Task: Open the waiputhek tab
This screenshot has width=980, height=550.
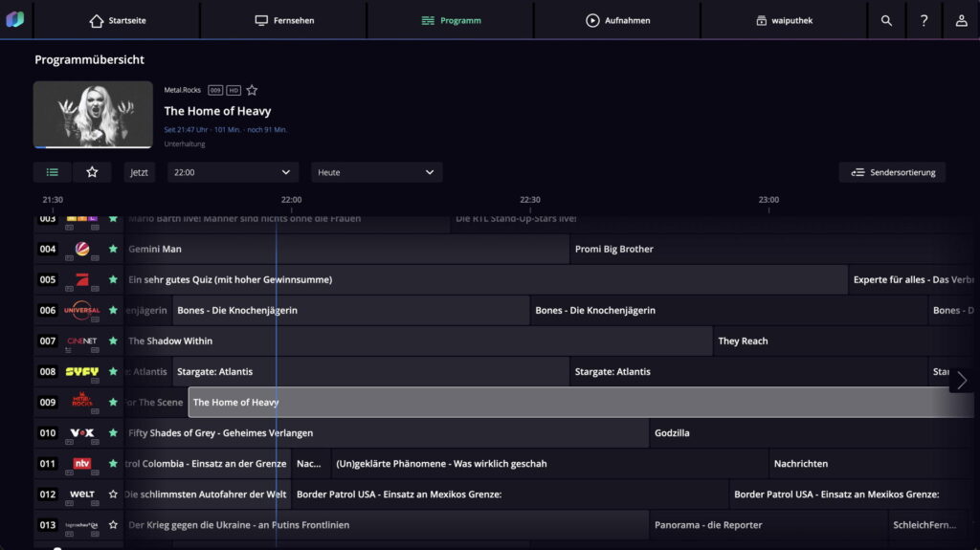Action: click(x=783, y=20)
